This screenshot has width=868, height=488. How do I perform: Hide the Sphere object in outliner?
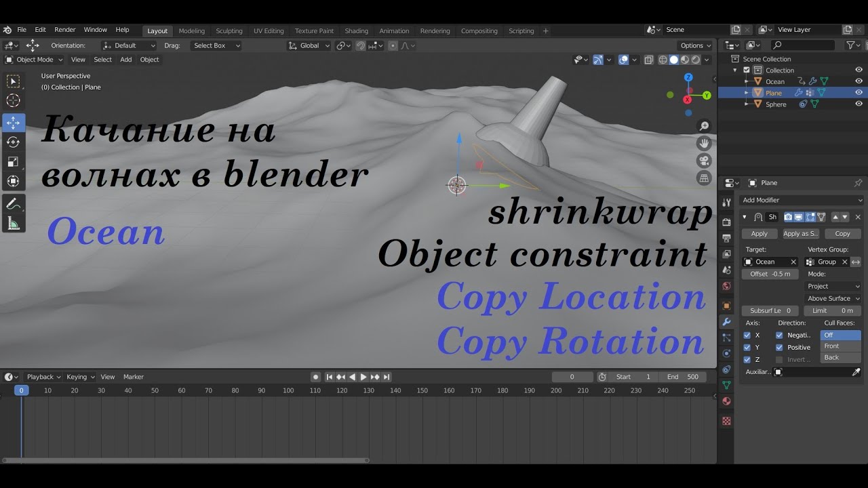click(x=859, y=104)
